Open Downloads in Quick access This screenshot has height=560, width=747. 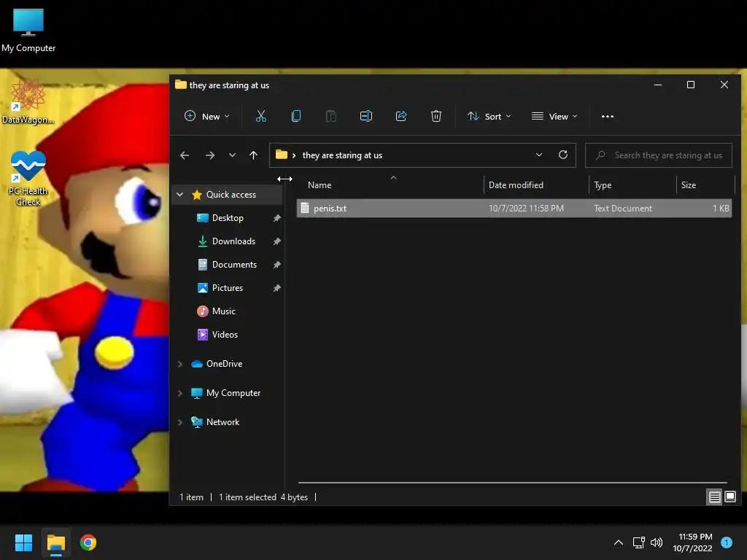[233, 241]
